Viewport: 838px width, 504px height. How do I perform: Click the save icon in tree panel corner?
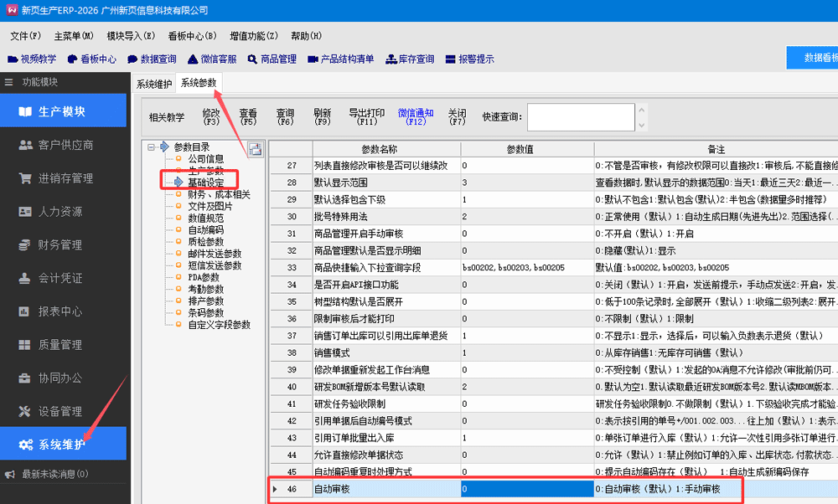point(255,149)
